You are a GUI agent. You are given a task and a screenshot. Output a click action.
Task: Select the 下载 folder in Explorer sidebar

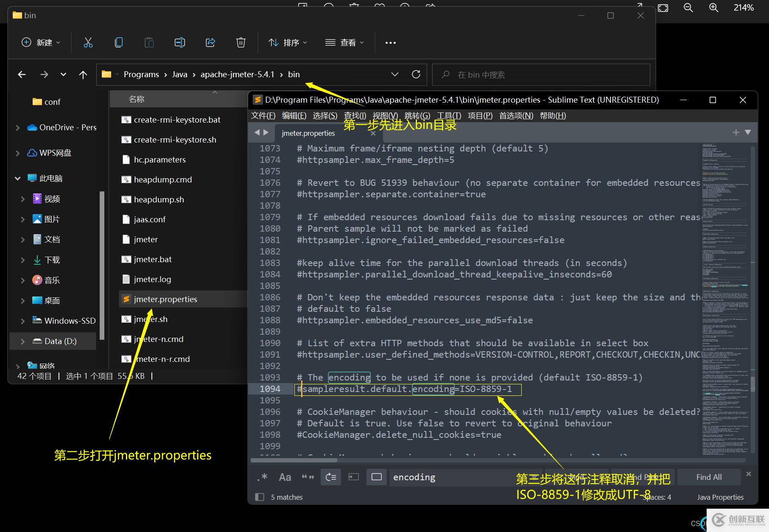coord(46,260)
